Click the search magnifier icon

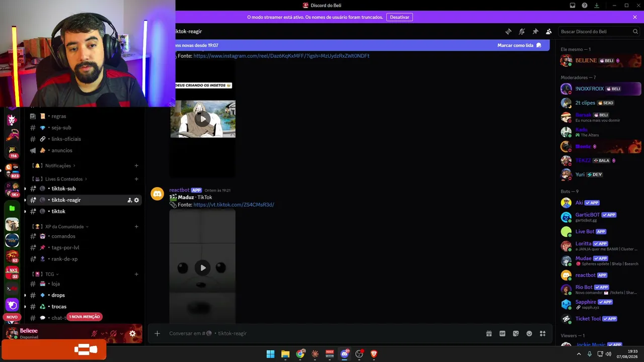click(x=635, y=31)
